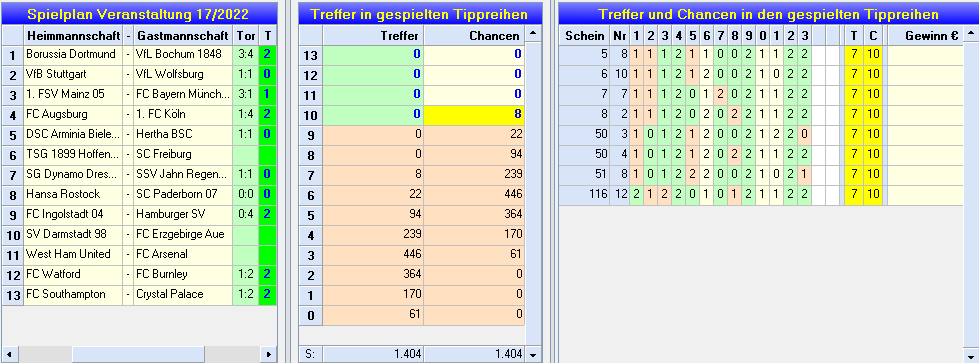979x363 pixels.
Task: Click the left arrow of Spielplan horizontal scrollbar
Action: pos(9,354)
